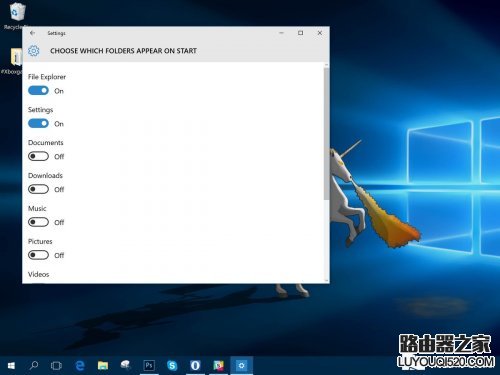Viewport: 500px width, 375px height.
Task: Maximize the Settings window
Action: (x=300, y=33)
